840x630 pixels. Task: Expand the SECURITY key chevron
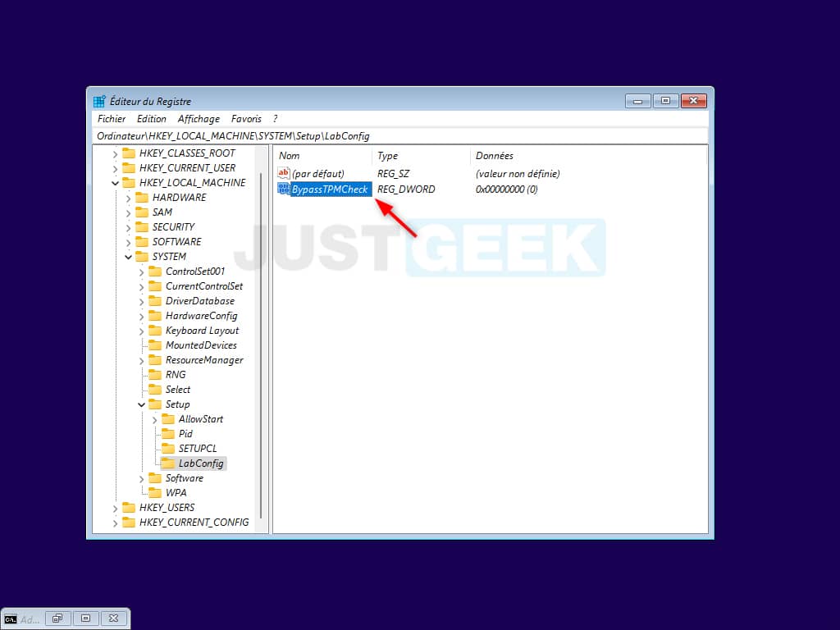128,228
